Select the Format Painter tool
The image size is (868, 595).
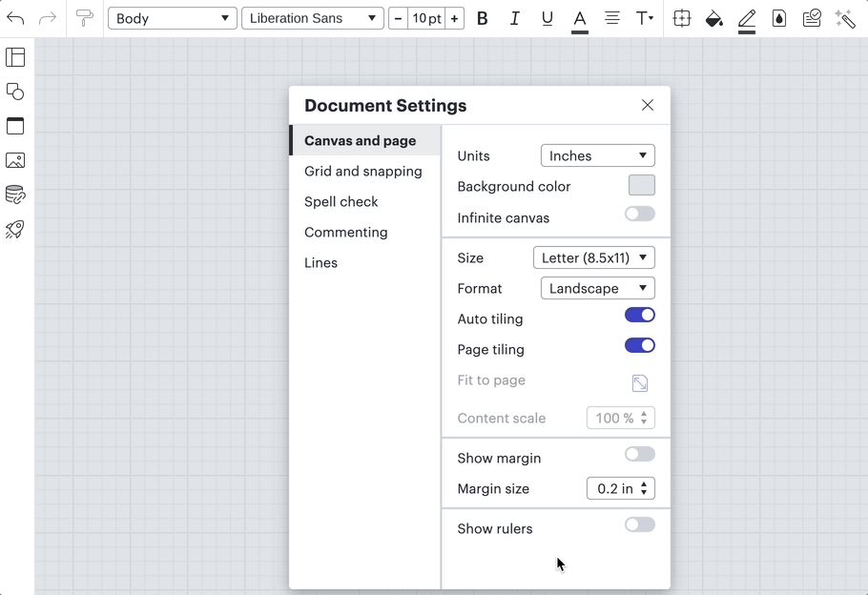[x=85, y=18]
